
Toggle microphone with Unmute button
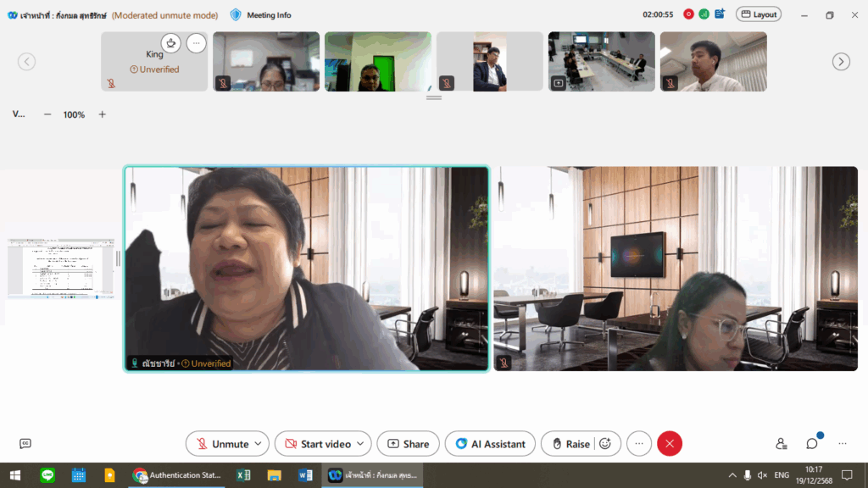(221, 443)
